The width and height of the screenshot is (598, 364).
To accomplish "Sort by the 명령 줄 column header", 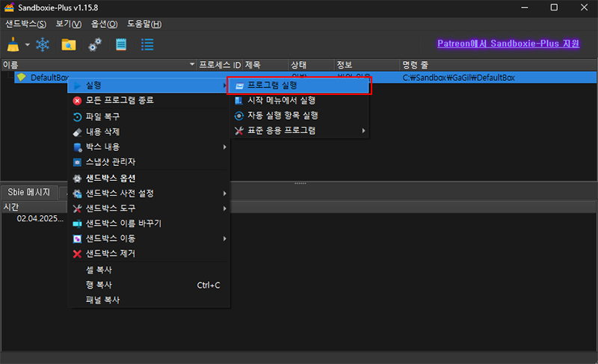I will [x=498, y=65].
